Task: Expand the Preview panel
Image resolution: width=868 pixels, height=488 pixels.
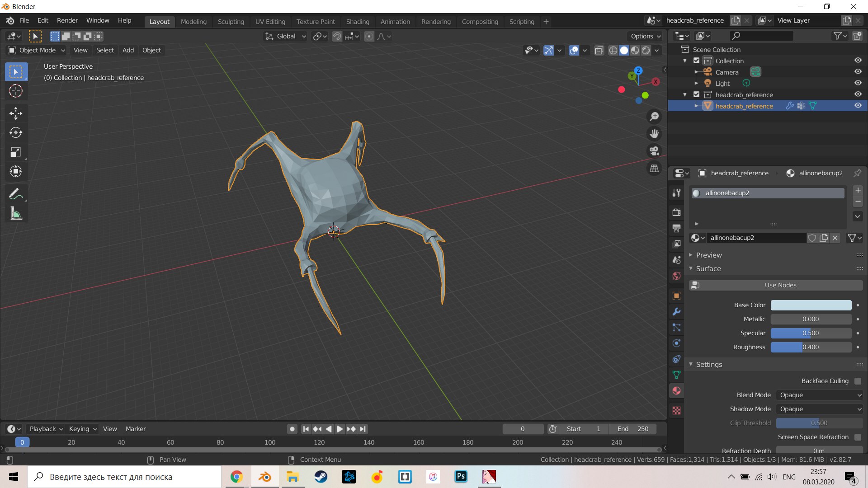Action: tap(708, 255)
